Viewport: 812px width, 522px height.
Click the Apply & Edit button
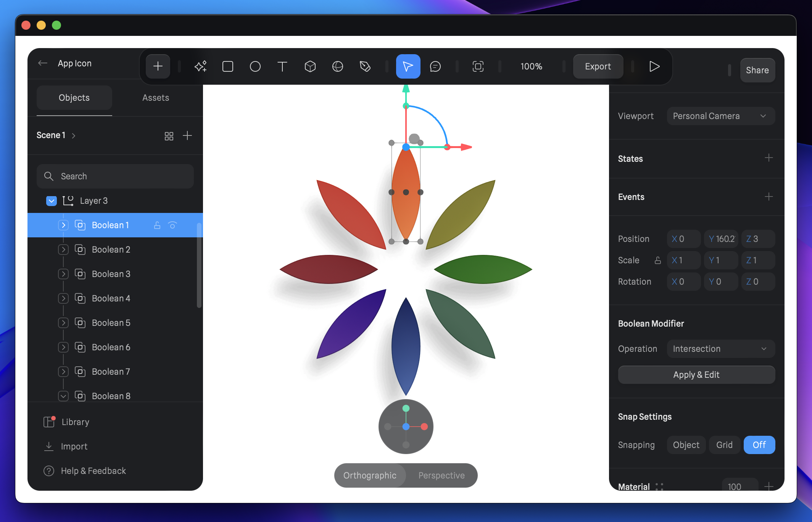click(696, 375)
